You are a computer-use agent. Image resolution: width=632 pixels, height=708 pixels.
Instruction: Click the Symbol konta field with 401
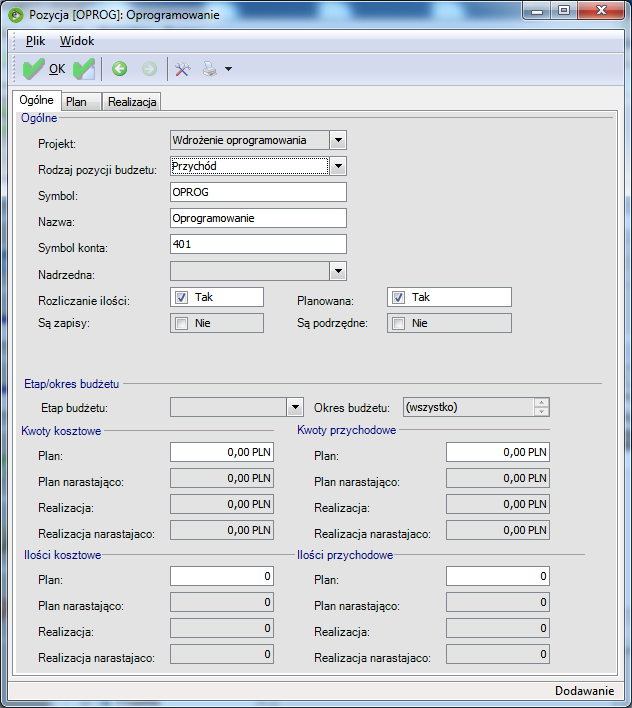click(258, 244)
